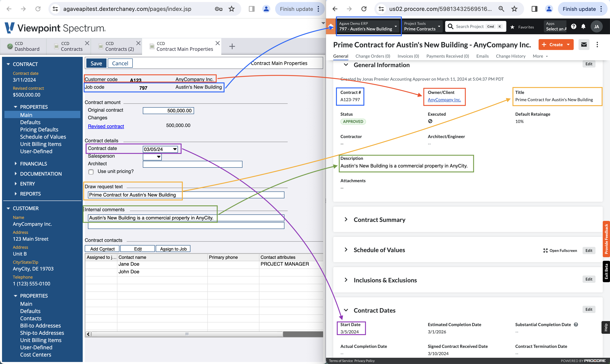
Task: Click the JA user avatar in Procore
Action: click(596, 26)
